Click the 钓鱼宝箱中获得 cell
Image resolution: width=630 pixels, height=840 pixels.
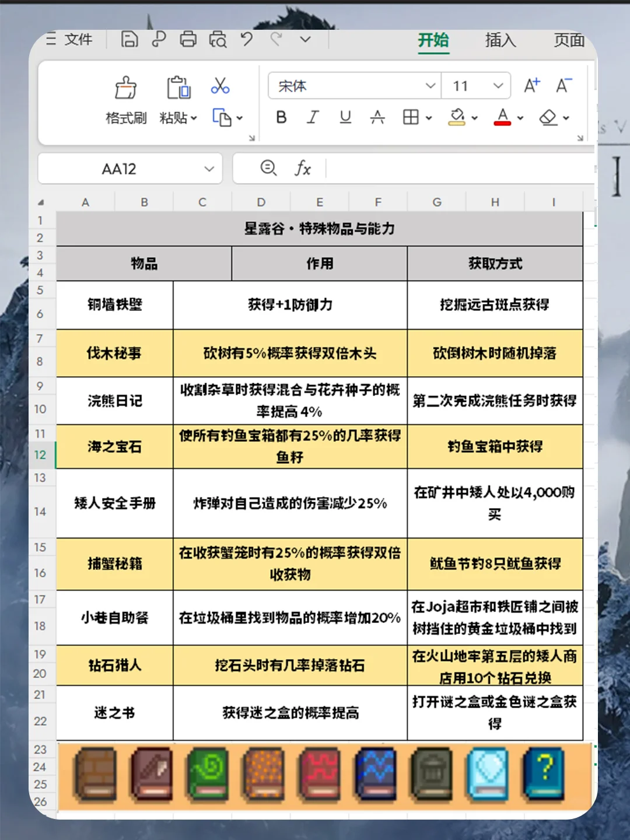(495, 446)
